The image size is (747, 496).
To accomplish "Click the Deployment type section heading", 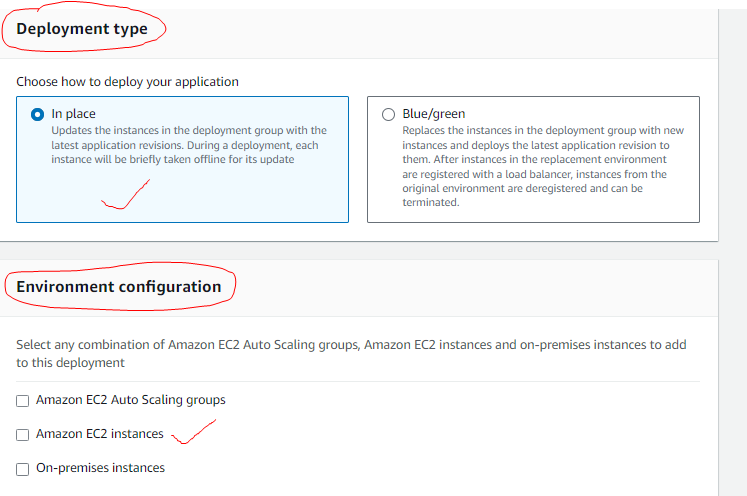I will click(82, 29).
